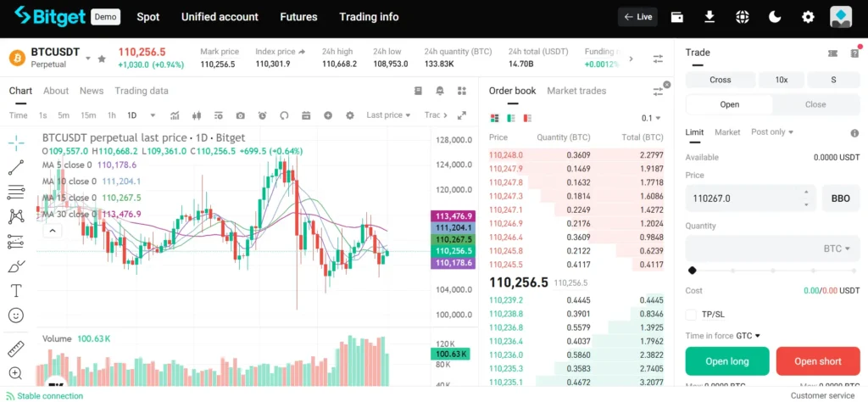This screenshot has height=402, width=868.
Task: Open order book 0.1 precision dropdown
Action: click(x=652, y=118)
